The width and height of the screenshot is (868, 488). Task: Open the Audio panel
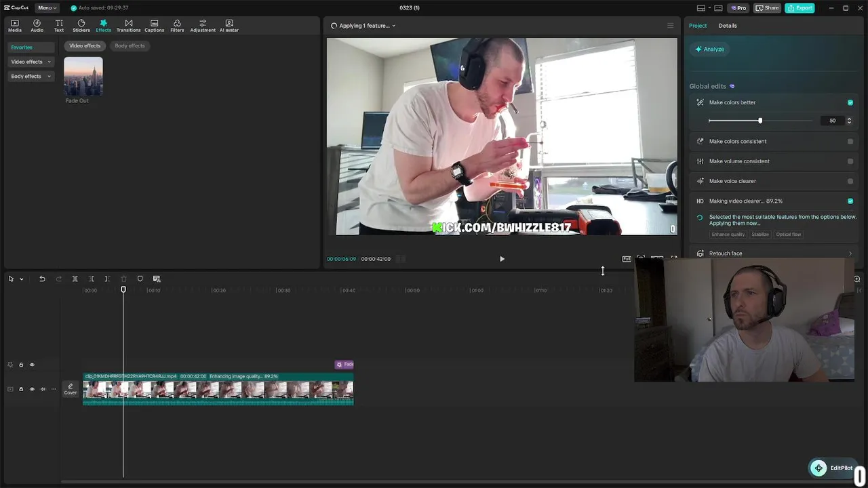37,26
